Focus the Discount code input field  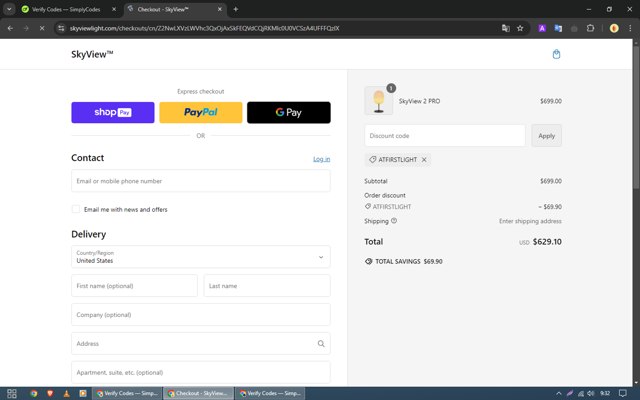tap(445, 136)
